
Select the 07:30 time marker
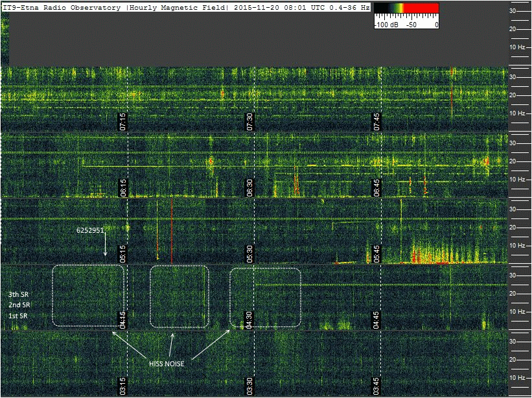coord(249,121)
